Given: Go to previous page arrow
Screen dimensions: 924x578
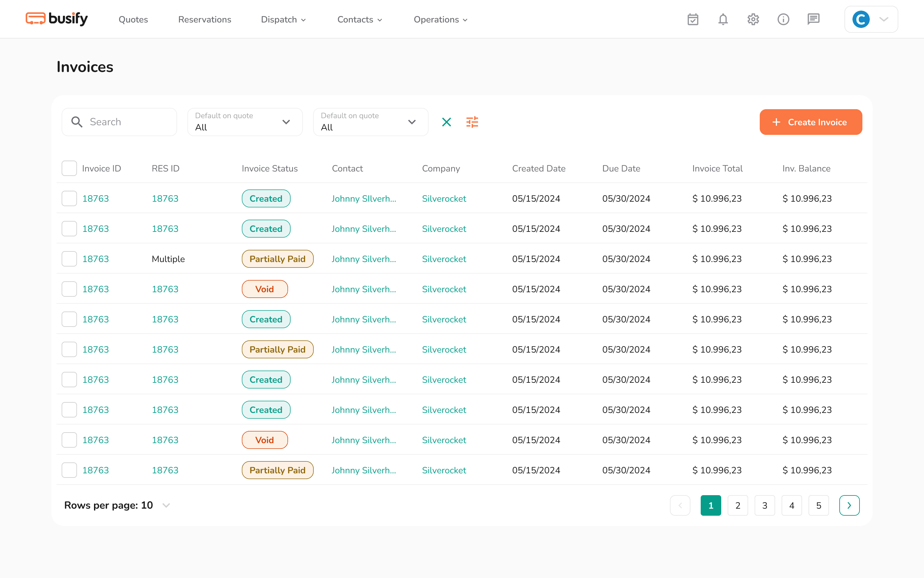Looking at the screenshot, I should pyautogui.click(x=680, y=505).
